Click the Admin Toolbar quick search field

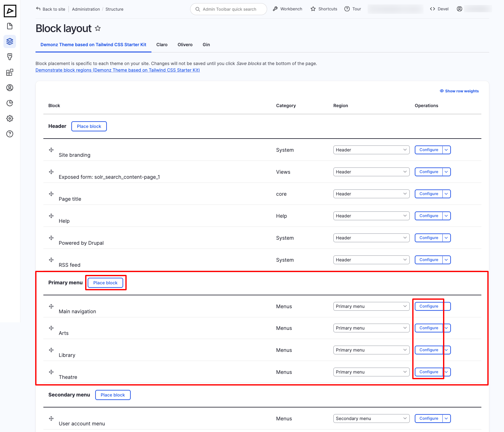229,9
